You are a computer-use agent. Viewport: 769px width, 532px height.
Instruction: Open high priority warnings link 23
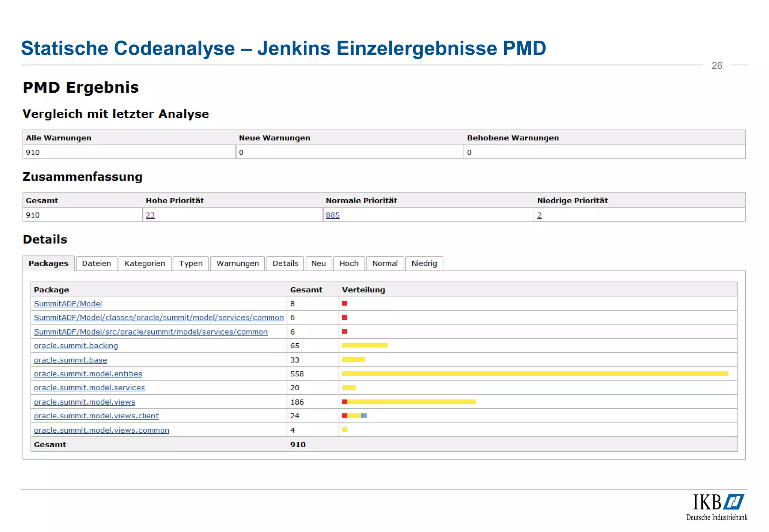pos(150,215)
